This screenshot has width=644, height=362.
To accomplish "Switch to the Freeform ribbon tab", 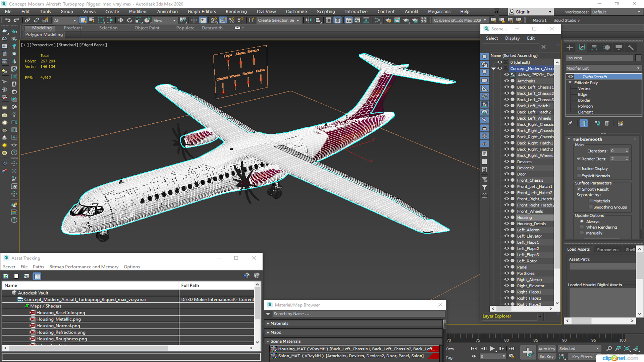I will (x=73, y=28).
